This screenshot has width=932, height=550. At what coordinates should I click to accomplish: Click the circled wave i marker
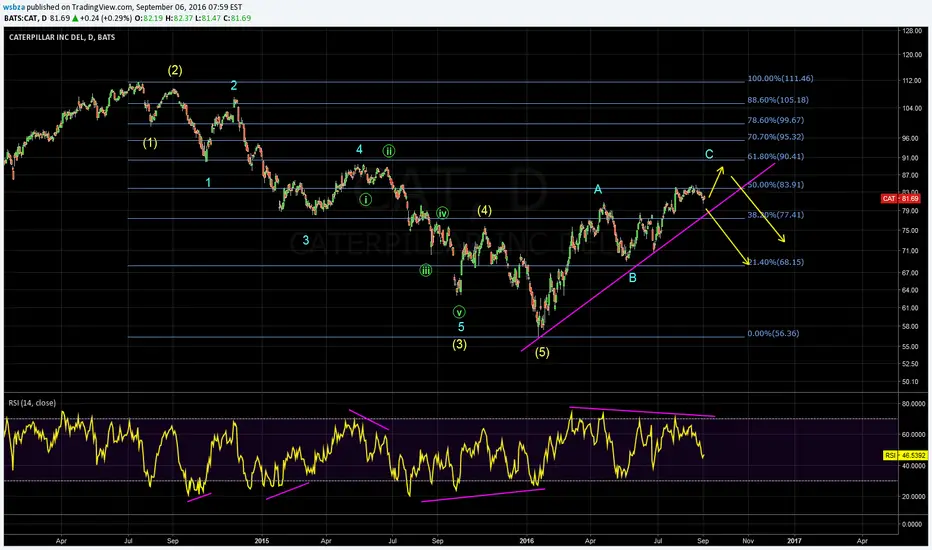[x=366, y=199]
